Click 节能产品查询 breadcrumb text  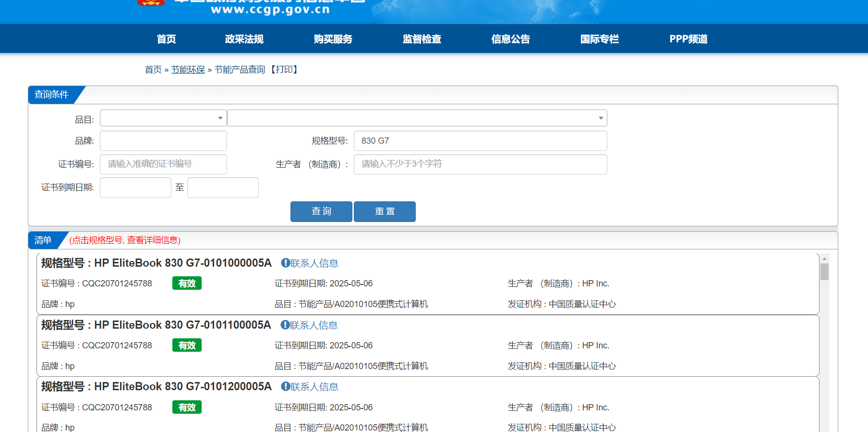240,70
